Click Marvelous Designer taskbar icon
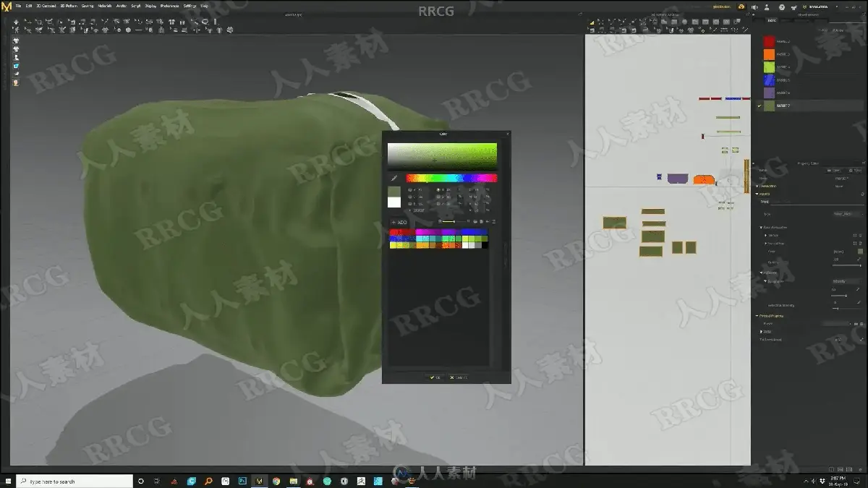868x488 pixels. [259, 481]
